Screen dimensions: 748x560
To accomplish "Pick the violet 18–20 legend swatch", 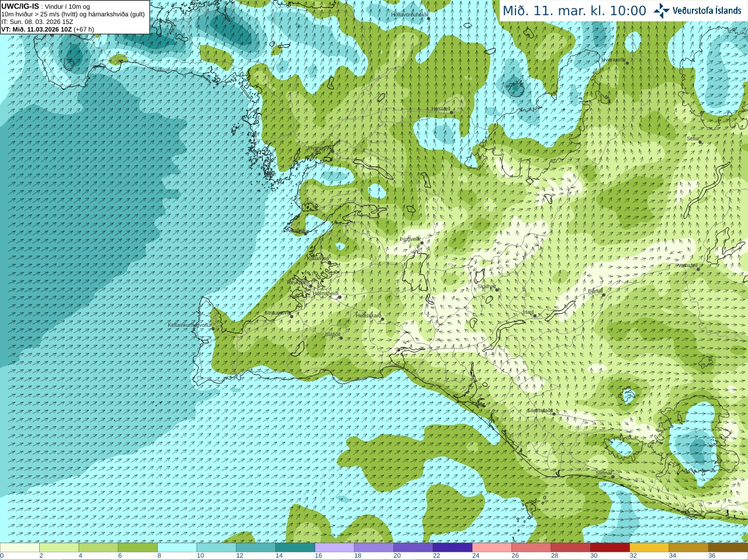I will coord(374,548).
